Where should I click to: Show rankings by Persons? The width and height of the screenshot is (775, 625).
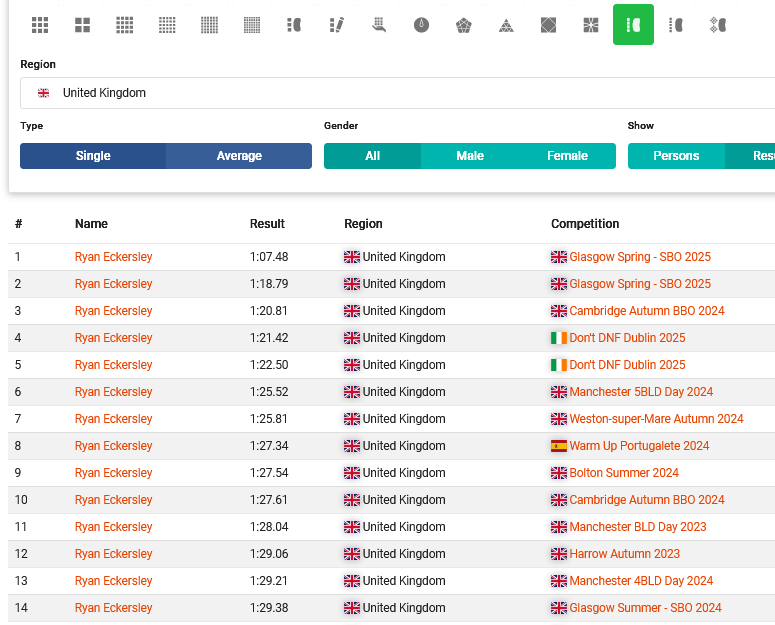676,156
